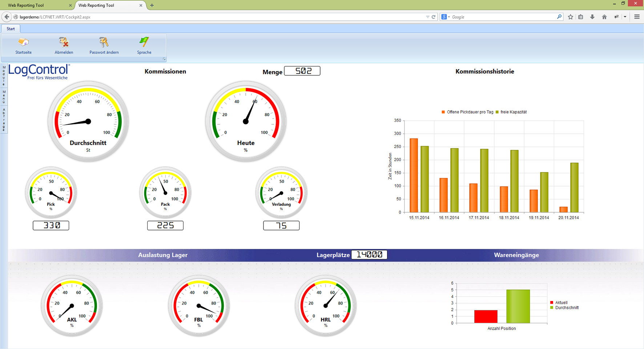Switch to the Start ribbon tab

11,29
